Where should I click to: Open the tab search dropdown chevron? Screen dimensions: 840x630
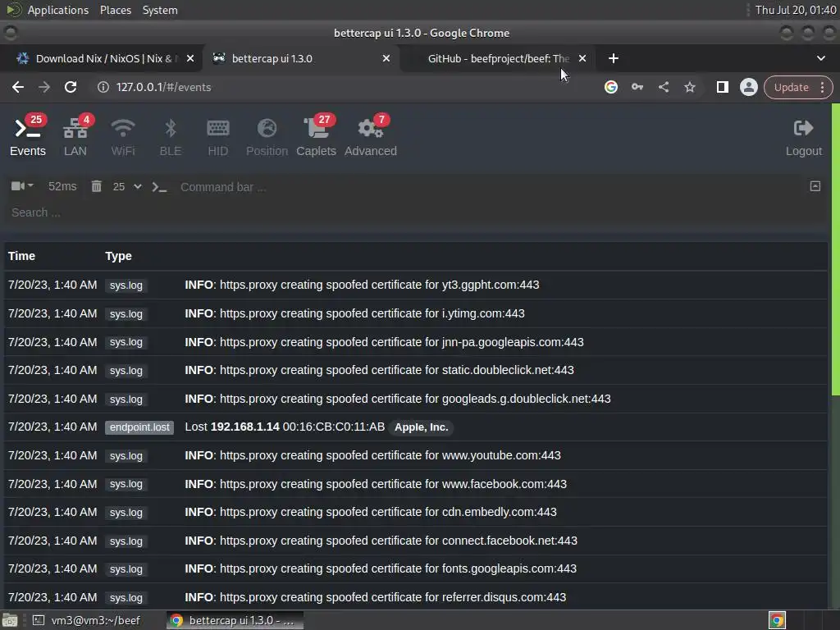(x=820, y=58)
